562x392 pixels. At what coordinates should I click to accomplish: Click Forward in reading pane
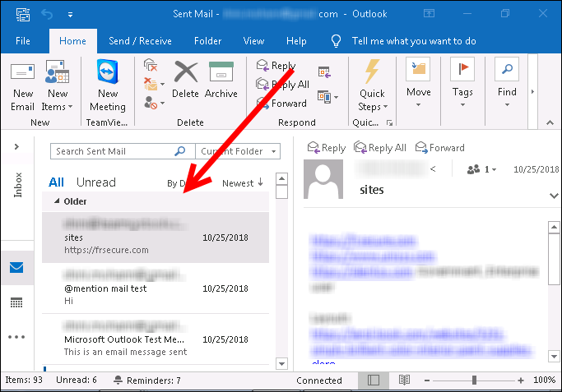click(x=439, y=147)
